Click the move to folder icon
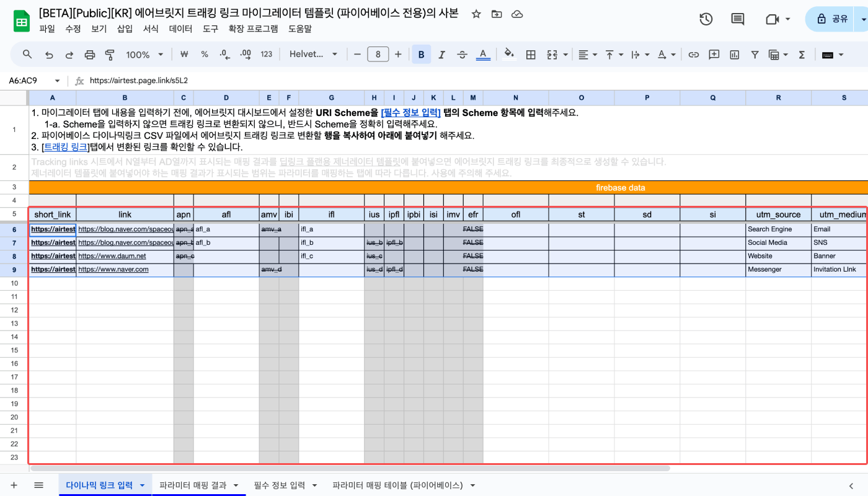The width and height of the screenshot is (868, 496). pyautogui.click(x=497, y=14)
